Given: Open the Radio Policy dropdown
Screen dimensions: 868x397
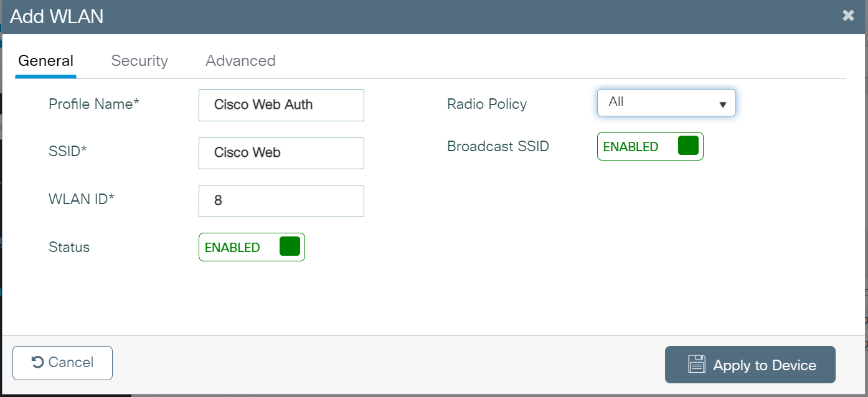Looking at the screenshot, I should pyautogui.click(x=666, y=103).
